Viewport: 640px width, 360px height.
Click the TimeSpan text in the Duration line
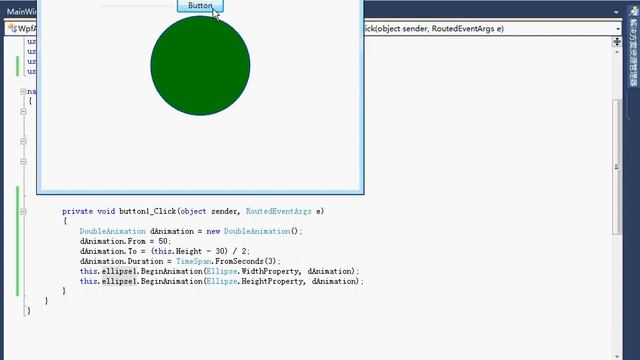(194, 261)
